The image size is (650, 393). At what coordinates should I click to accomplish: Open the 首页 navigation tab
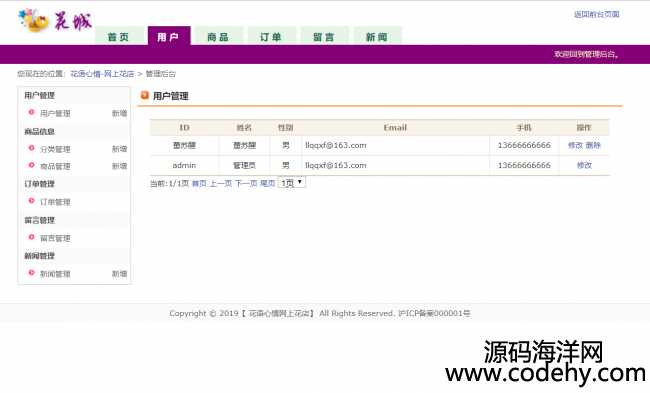tap(119, 36)
